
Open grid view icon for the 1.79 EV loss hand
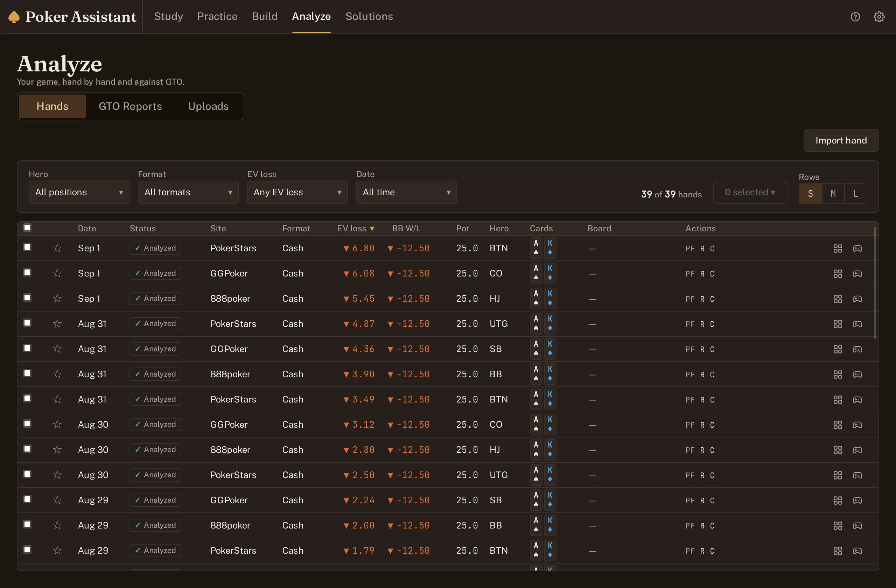coord(838,551)
